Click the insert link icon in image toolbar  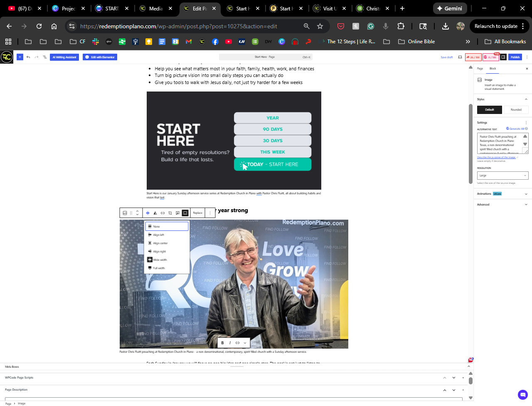coord(163,213)
